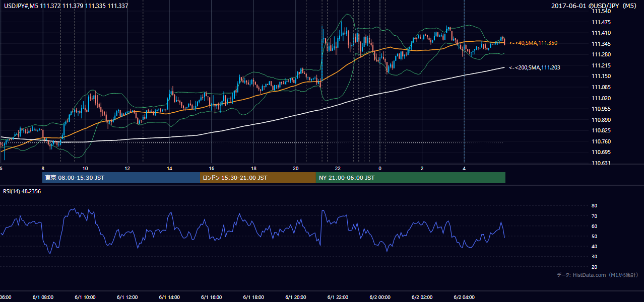Viewport: 644px width, 302px height.
Task: Click the hour 20 label under the price chart
Action: click(296, 168)
